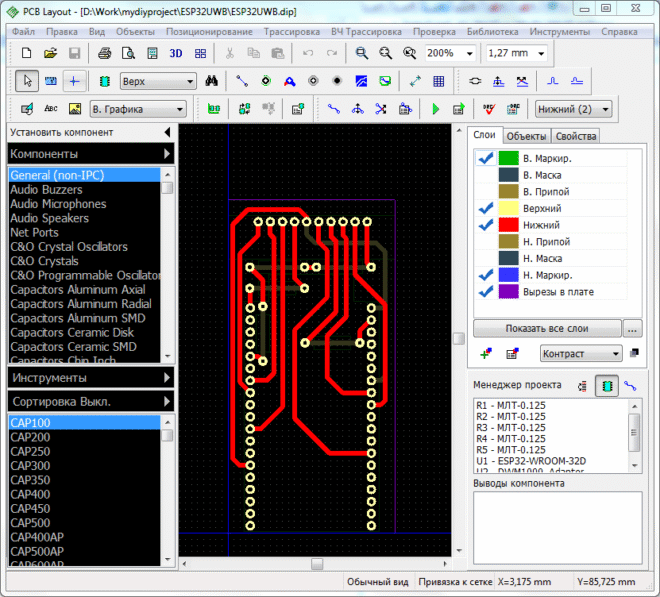Click the Zoom out magnifier icon
Viewport: 660px width, 597px height.
[385, 53]
